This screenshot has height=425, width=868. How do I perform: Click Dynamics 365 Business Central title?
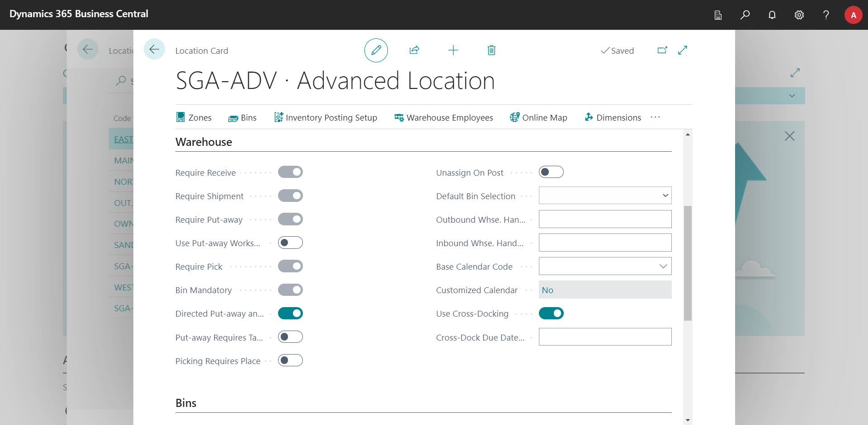(x=79, y=14)
